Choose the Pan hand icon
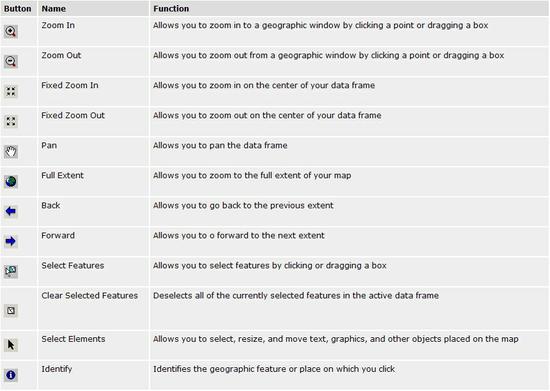The image size is (550, 391). 11,152
